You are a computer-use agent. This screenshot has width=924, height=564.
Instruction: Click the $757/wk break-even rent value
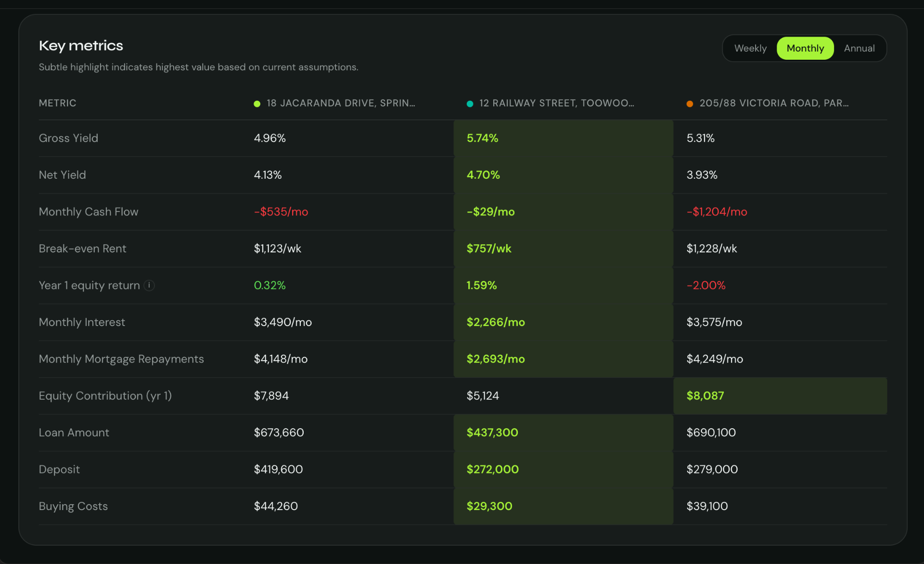coord(489,249)
